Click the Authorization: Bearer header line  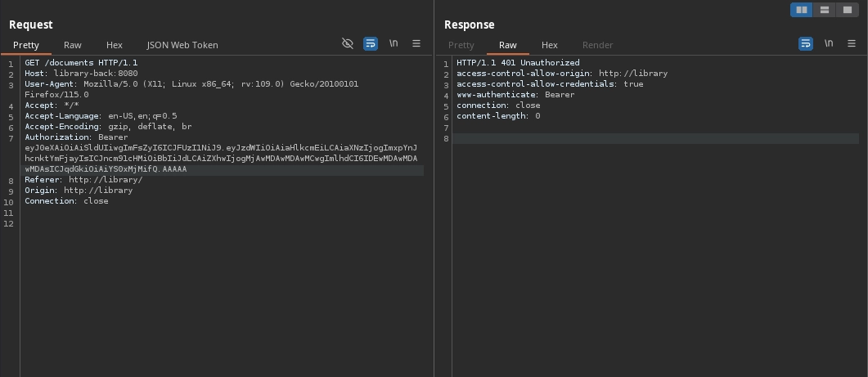pos(76,137)
